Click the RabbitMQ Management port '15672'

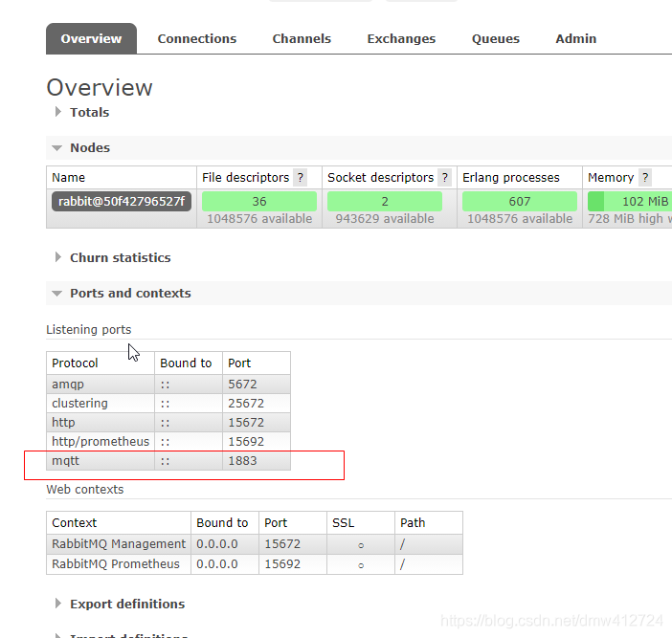pyautogui.click(x=282, y=544)
